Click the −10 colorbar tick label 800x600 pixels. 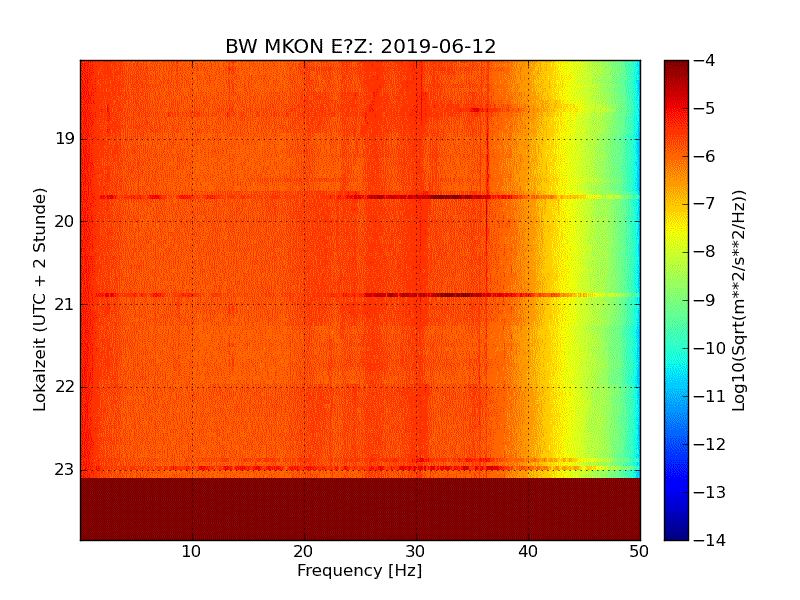[x=710, y=348]
